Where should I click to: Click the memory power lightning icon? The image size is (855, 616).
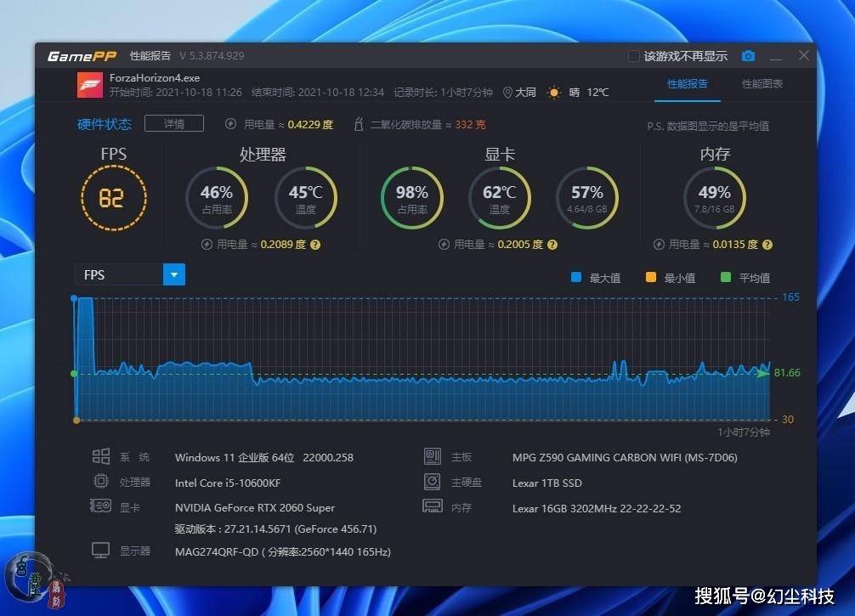click(659, 245)
